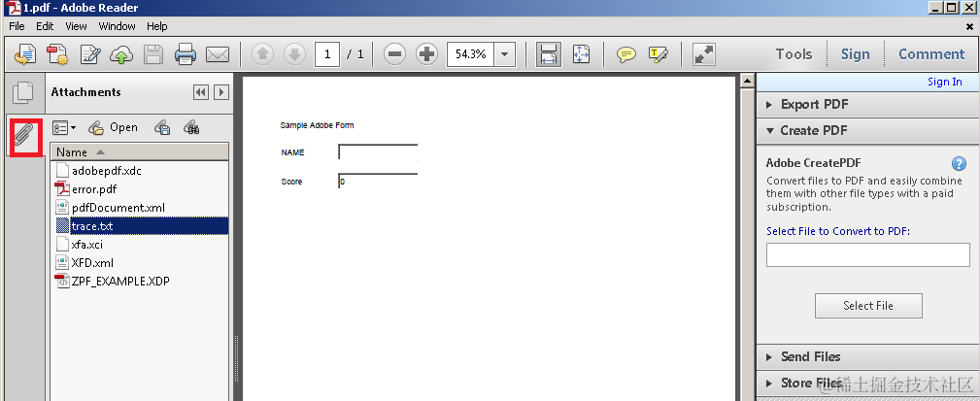980x401 pixels.
Task: Sort attachments by Name column header
Action: click(x=140, y=151)
